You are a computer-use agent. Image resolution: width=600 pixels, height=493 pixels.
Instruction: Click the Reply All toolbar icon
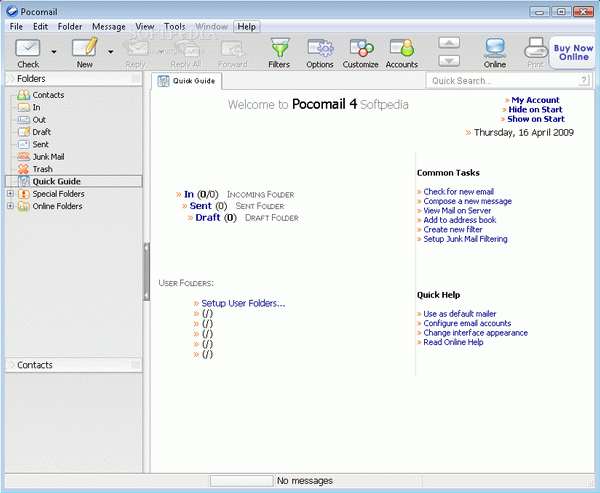186,48
